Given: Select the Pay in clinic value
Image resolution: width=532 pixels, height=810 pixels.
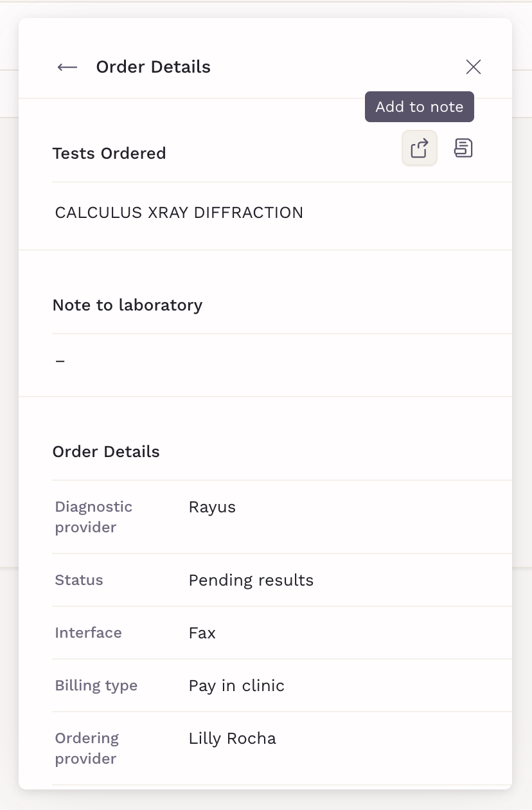Looking at the screenshot, I should click(x=236, y=685).
